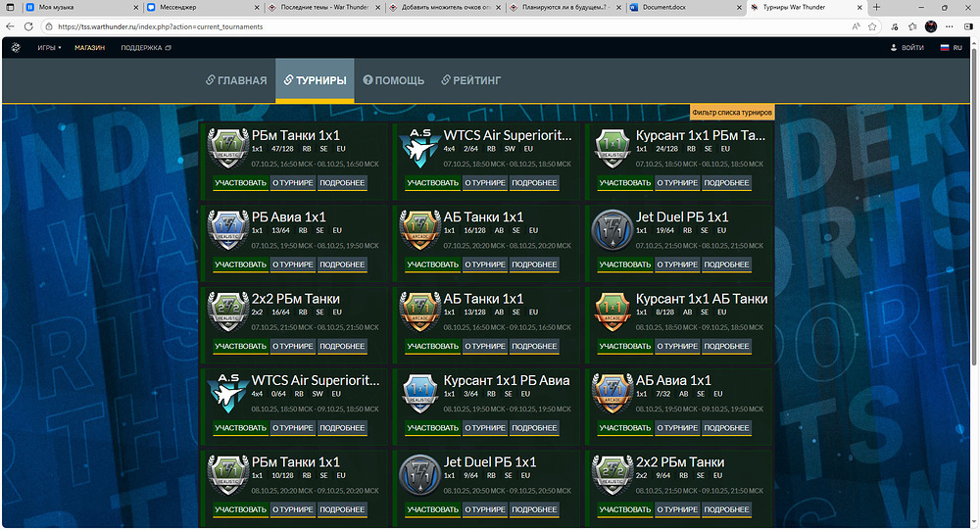The width and height of the screenshot is (980, 530).
Task: Open the browser settings three-dot menu
Action: coord(965,26)
